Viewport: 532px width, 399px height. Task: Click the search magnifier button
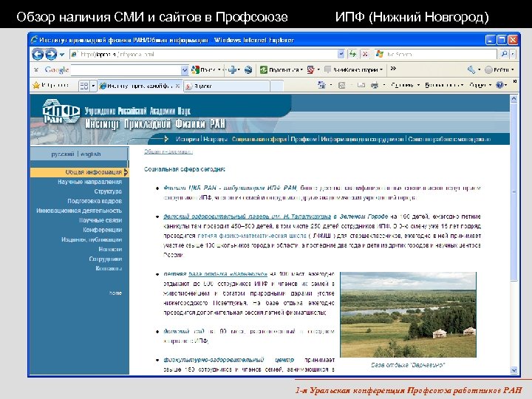(504, 54)
